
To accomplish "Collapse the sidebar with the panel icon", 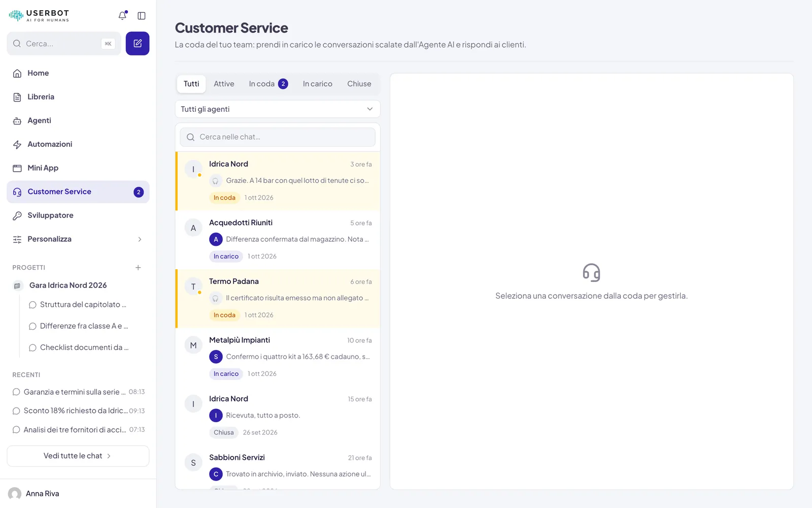I will [x=142, y=16].
